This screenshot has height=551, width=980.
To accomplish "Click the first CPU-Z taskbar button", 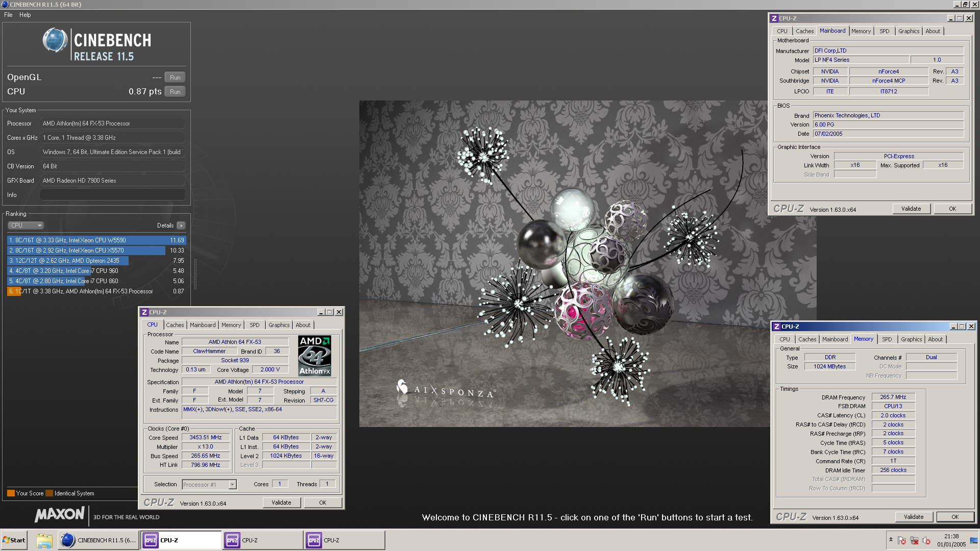I will tap(181, 540).
